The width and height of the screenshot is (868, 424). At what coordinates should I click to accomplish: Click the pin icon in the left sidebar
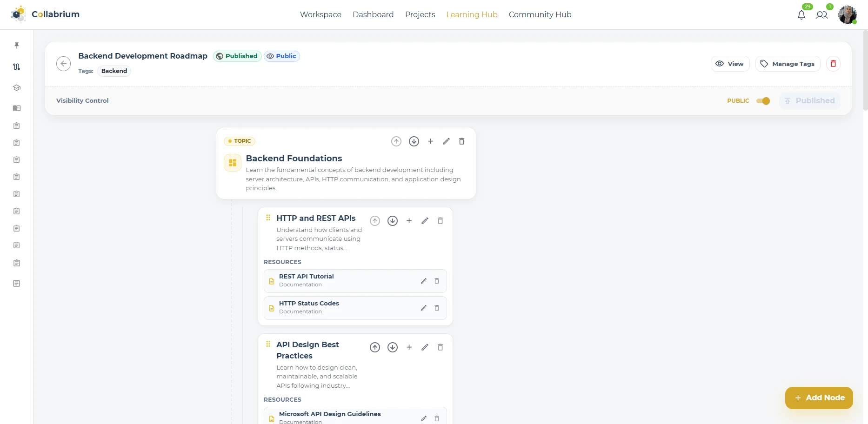click(x=17, y=45)
